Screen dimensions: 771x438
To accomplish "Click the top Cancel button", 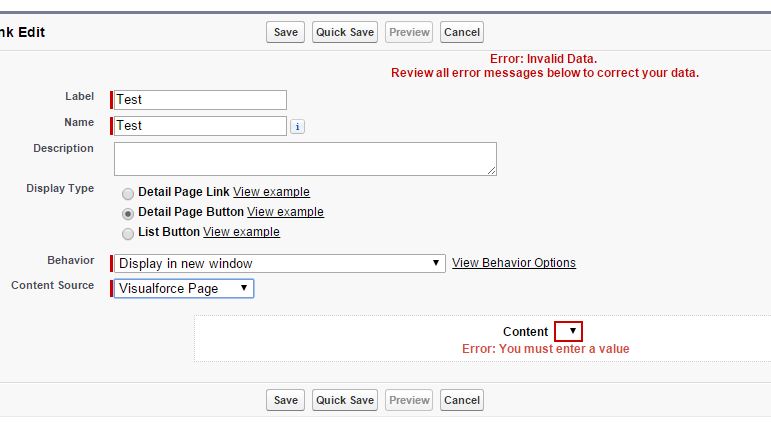I will coord(461,32).
